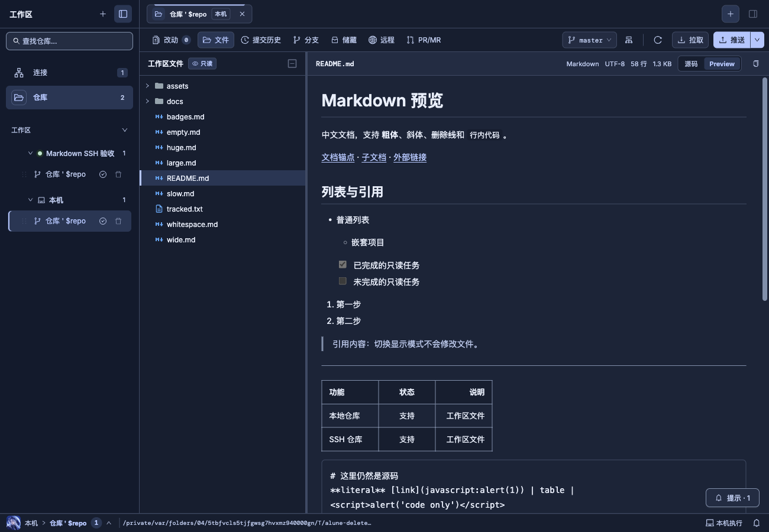Open large.md file

[x=223, y=163]
